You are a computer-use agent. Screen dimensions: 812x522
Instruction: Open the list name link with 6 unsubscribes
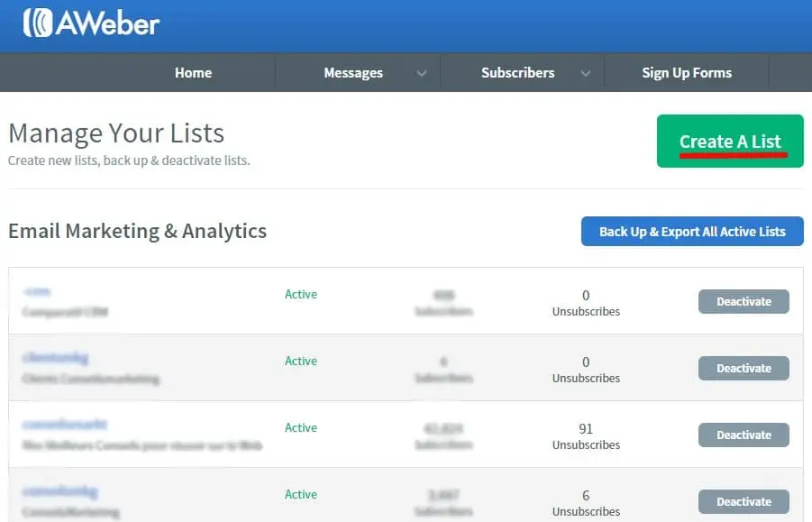[x=60, y=491]
